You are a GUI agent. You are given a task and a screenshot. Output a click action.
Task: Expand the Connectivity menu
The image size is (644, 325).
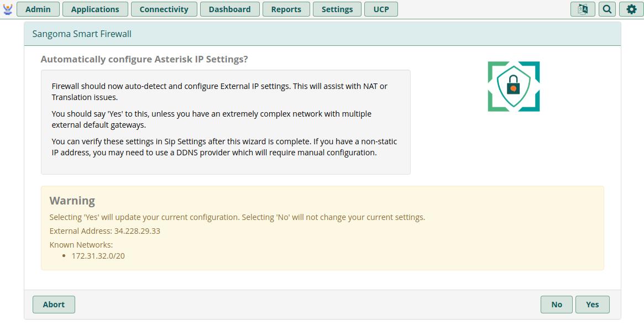click(164, 9)
